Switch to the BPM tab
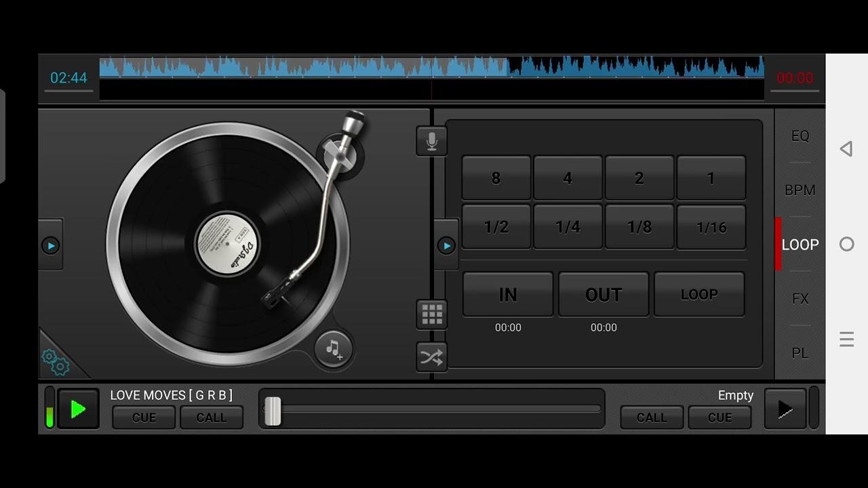This screenshot has height=488, width=868. coord(800,190)
